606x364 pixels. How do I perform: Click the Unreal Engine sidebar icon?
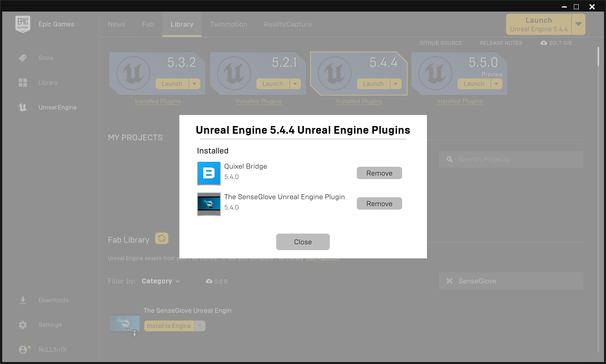[x=23, y=107]
